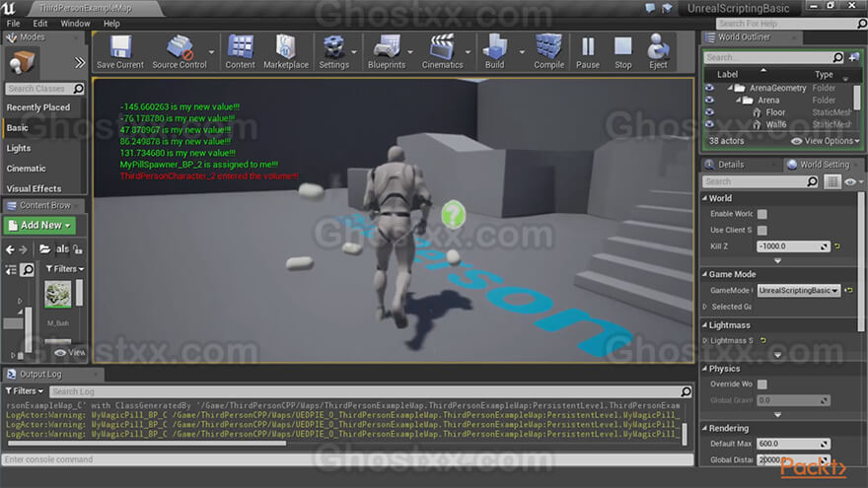Click World Outliner add folder icon
The image size is (868, 488).
(x=854, y=57)
